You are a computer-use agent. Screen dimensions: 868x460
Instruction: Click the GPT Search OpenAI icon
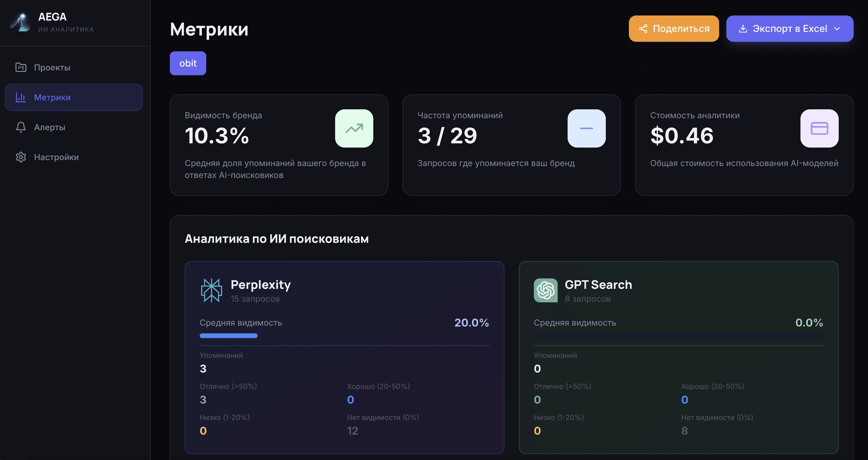(546, 290)
